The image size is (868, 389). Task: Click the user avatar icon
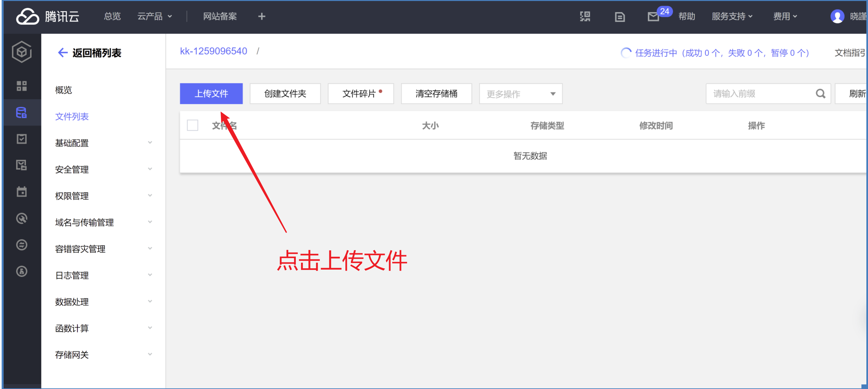pos(837,16)
